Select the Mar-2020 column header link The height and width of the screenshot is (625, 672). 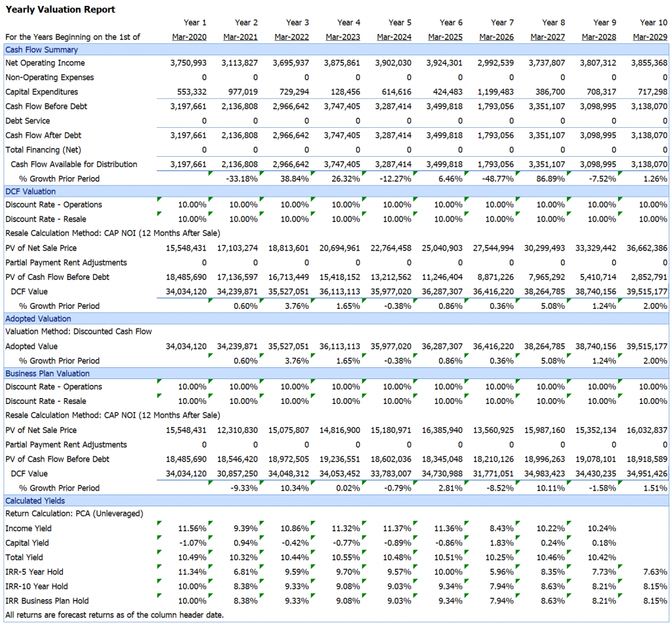click(x=189, y=37)
